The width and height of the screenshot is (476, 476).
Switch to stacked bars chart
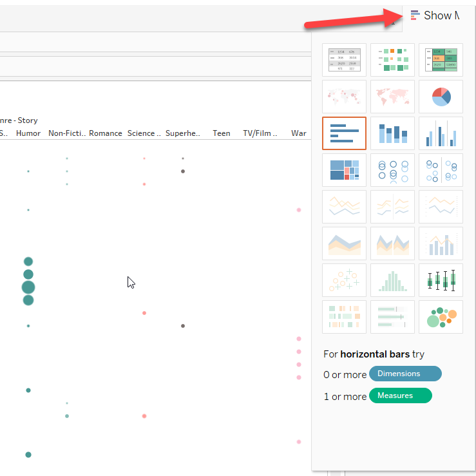[x=392, y=133]
